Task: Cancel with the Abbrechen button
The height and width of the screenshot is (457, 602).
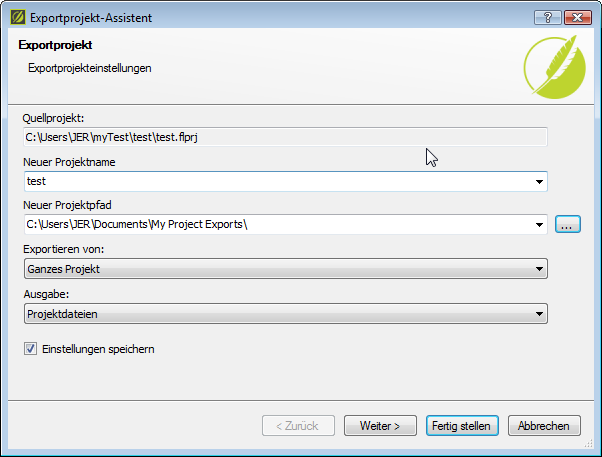Action: coord(544,426)
